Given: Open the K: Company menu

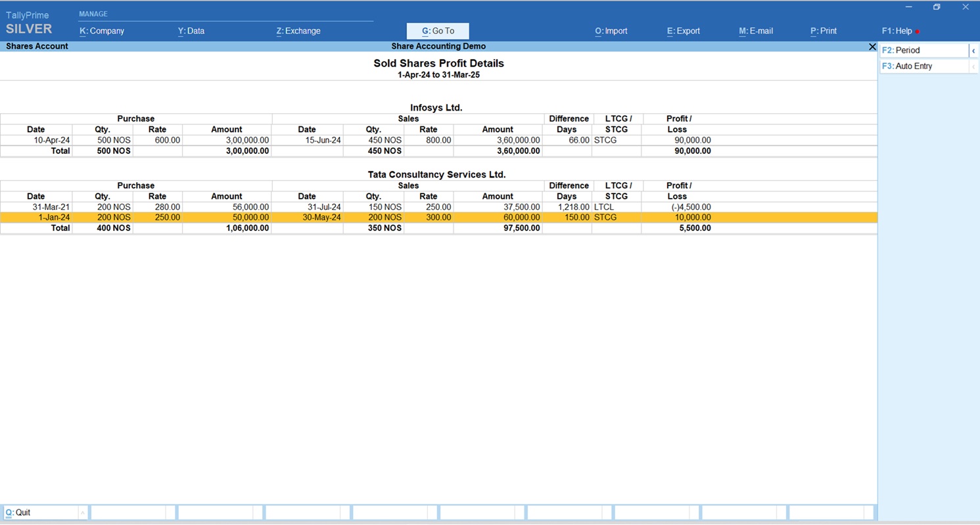Looking at the screenshot, I should coord(102,31).
